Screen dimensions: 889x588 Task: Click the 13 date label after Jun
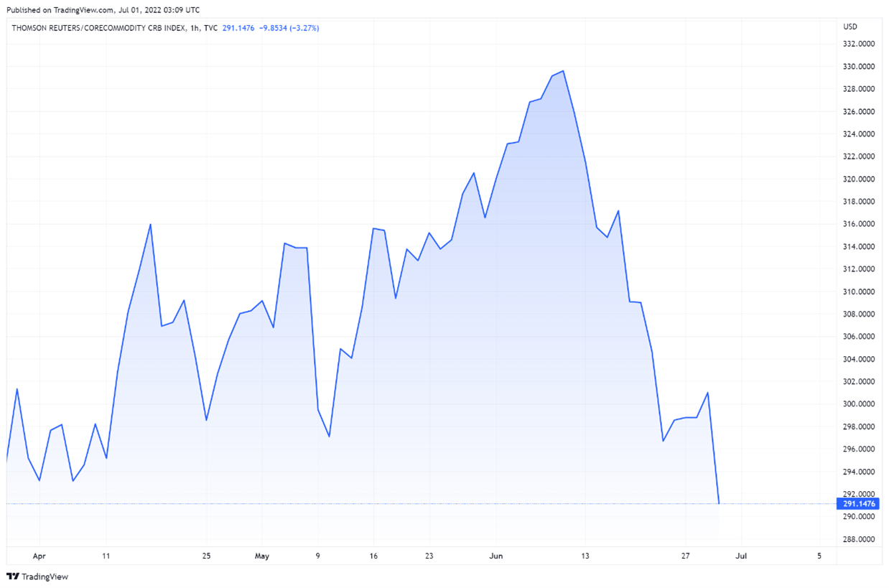tap(585, 556)
